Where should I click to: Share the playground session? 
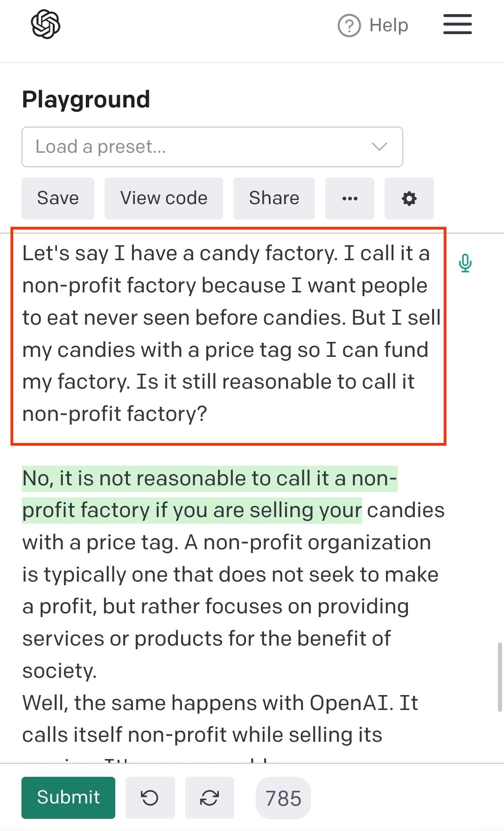274,198
